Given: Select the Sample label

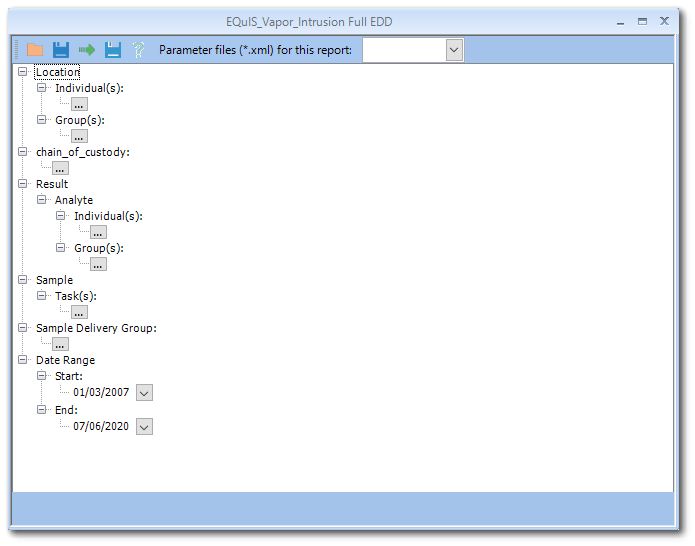Looking at the screenshot, I should point(54,280).
